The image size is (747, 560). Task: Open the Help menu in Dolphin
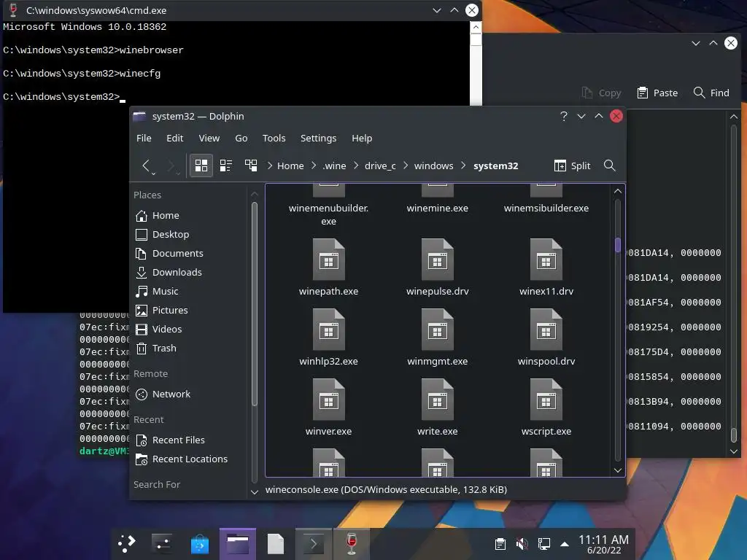pyautogui.click(x=362, y=138)
